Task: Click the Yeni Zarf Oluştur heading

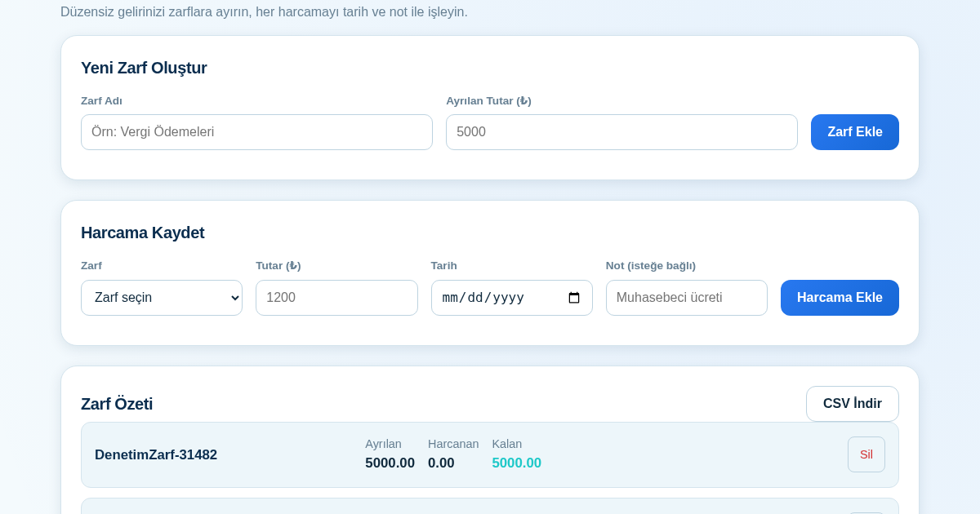Action: [x=144, y=68]
